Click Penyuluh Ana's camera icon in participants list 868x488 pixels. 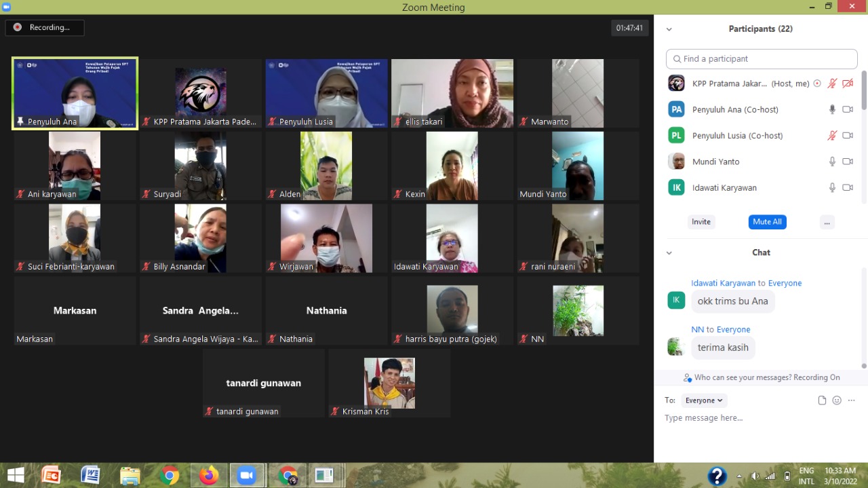(x=848, y=109)
